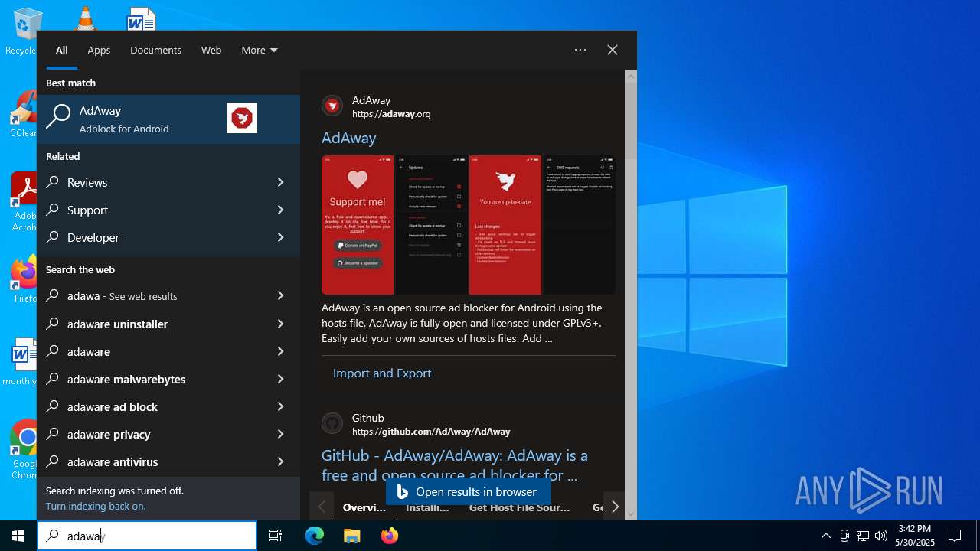Open the notification center icon

[x=955, y=536]
